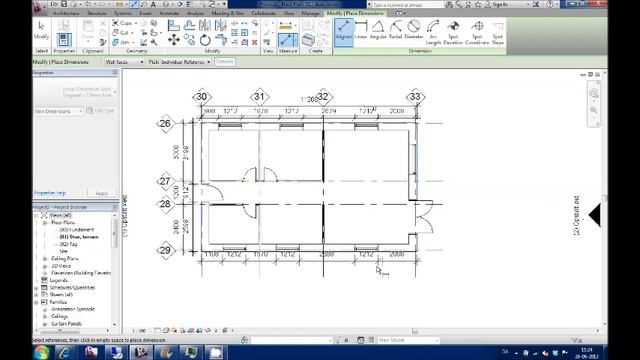Open the Insert ribbon tab
This screenshot has height=360, width=640.
(x=145, y=13)
